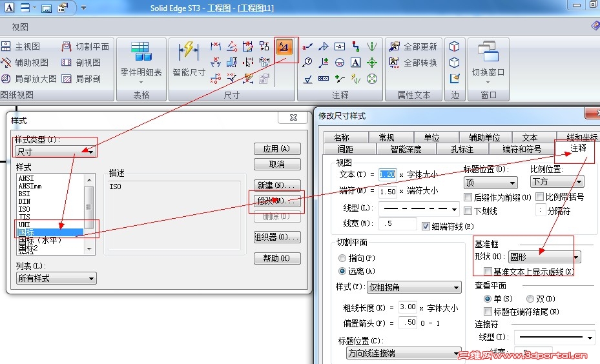This screenshot has height=364, width=600.
Task: Open the dimension Styles icon highlighted in orange
Action: [x=284, y=46]
